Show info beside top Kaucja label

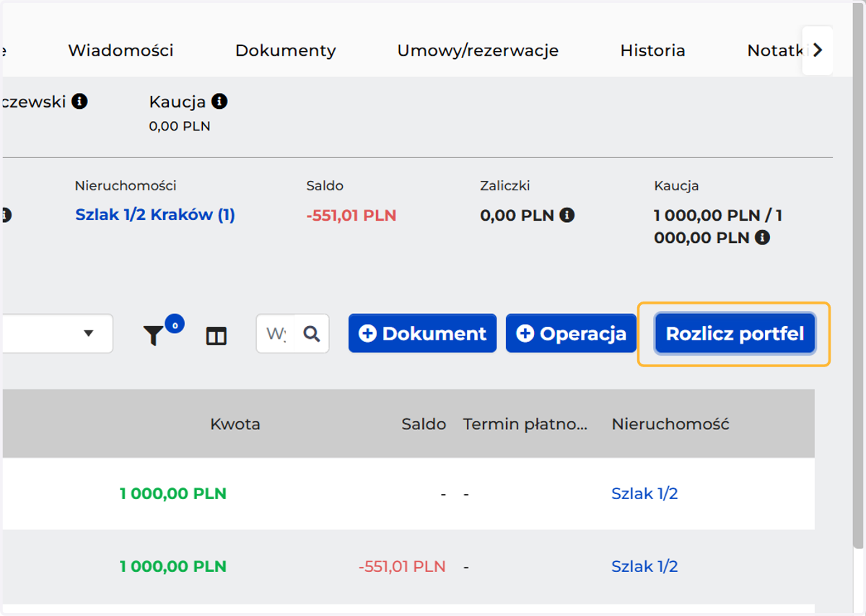click(x=220, y=102)
